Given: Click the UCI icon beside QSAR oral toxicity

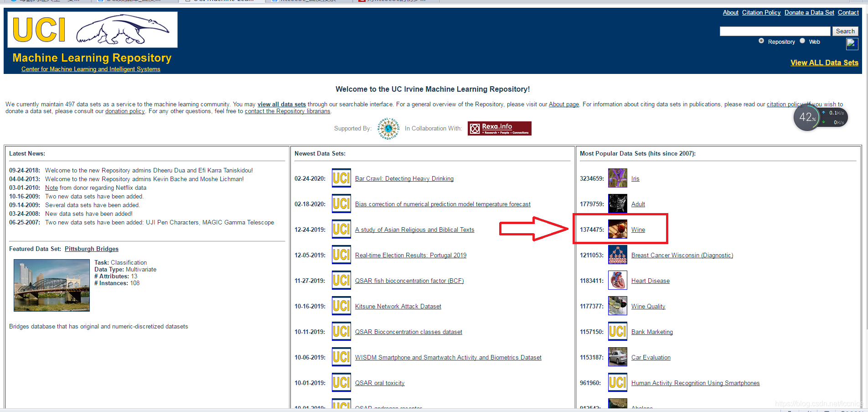Looking at the screenshot, I should pyautogui.click(x=341, y=383).
